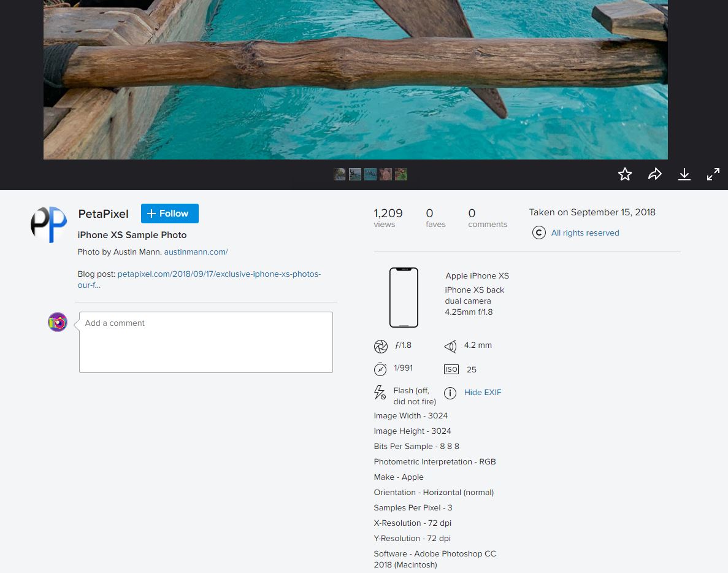The width and height of the screenshot is (728, 573).
Task: Click the PetaPixel profile avatar
Action: coord(48,225)
